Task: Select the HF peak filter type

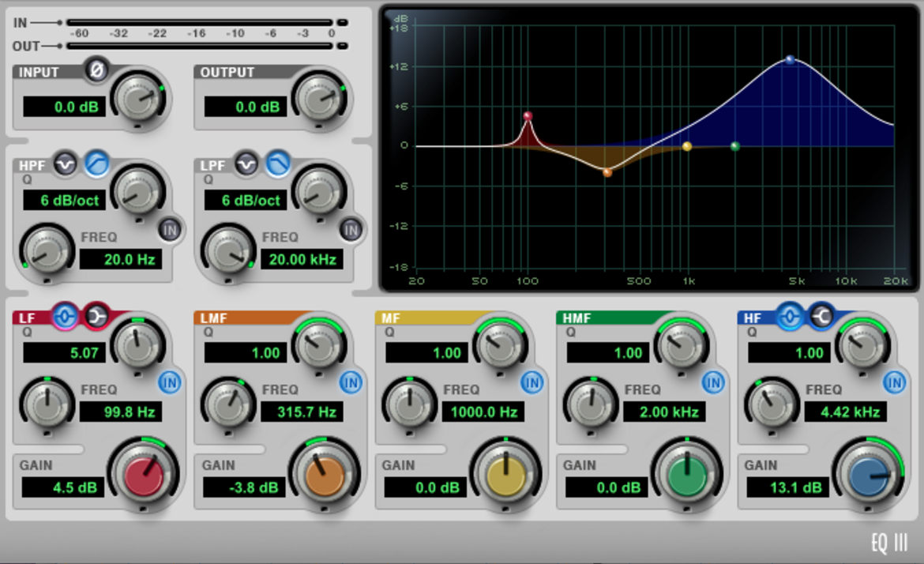Action: click(790, 317)
